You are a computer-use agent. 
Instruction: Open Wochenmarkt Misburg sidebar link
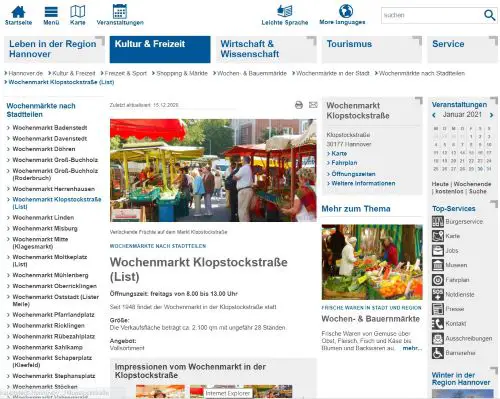45,229
